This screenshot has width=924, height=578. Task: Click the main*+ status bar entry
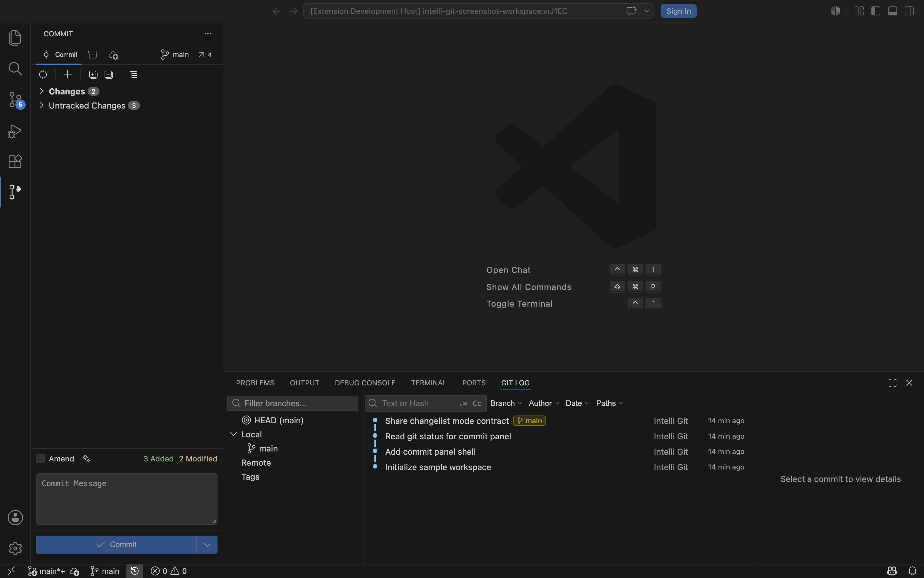[47, 571]
